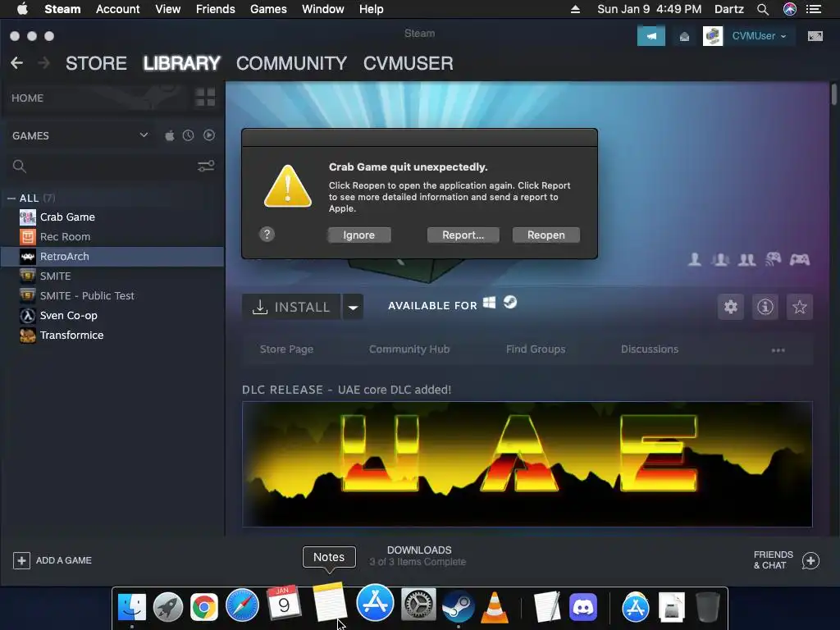The height and width of the screenshot is (630, 840).
Task: Add RetroArch to favorites star
Action: point(799,307)
